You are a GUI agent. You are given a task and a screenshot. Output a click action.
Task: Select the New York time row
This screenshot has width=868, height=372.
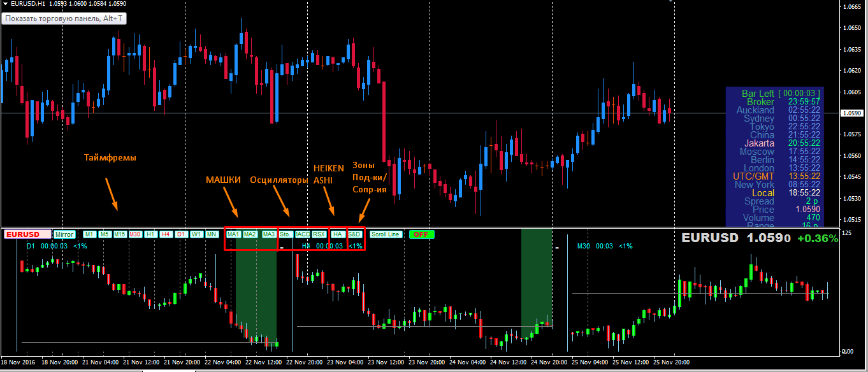click(x=778, y=185)
